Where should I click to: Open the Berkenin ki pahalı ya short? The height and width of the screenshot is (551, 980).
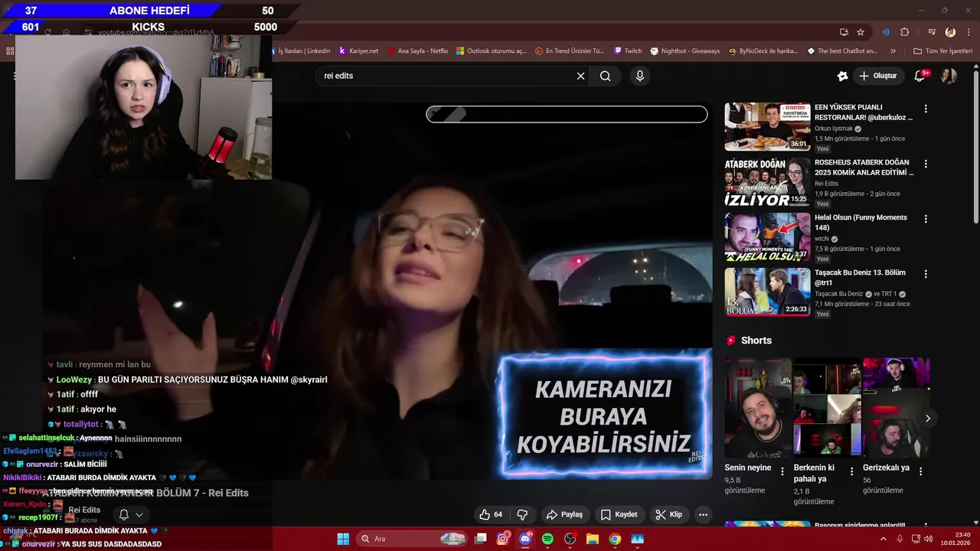[827, 407]
